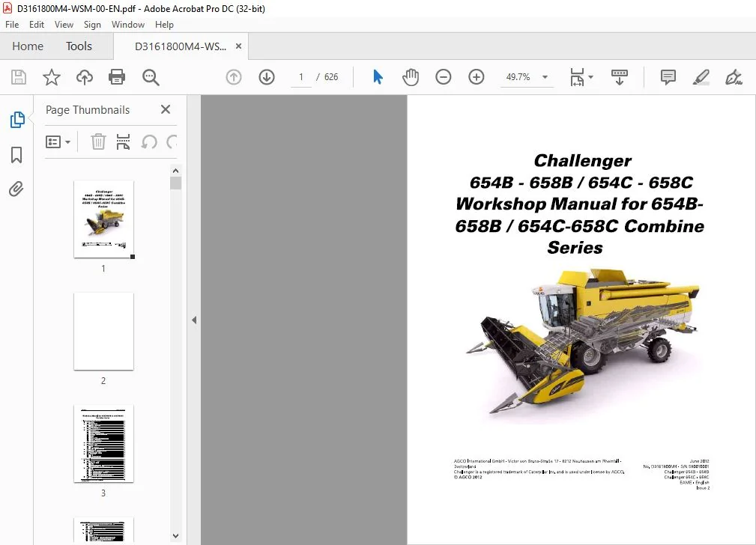The height and width of the screenshot is (545, 756).
Task: Go to previous page arrow
Action: (x=233, y=77)
